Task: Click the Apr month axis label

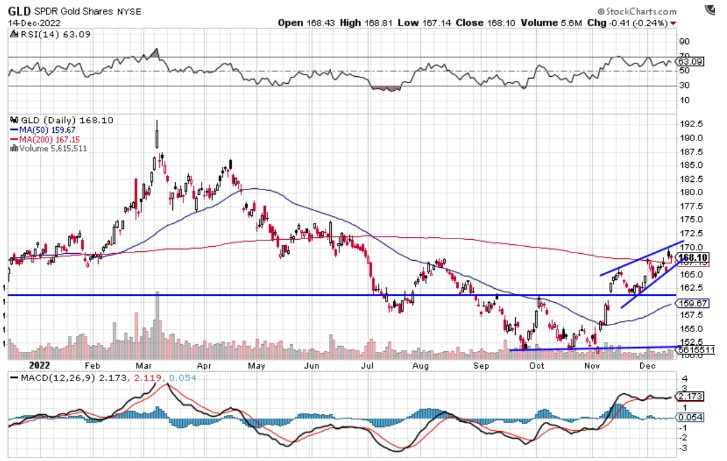Action: pos(204,365)
